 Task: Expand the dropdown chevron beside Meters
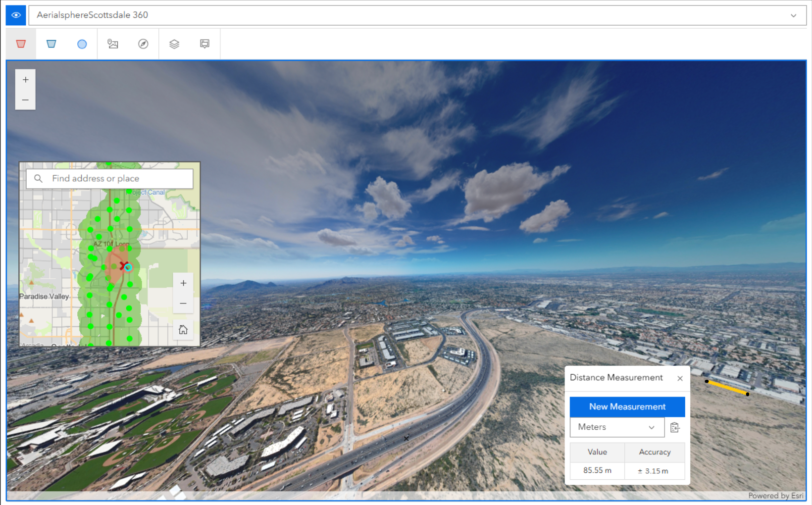tap(652, 427)
